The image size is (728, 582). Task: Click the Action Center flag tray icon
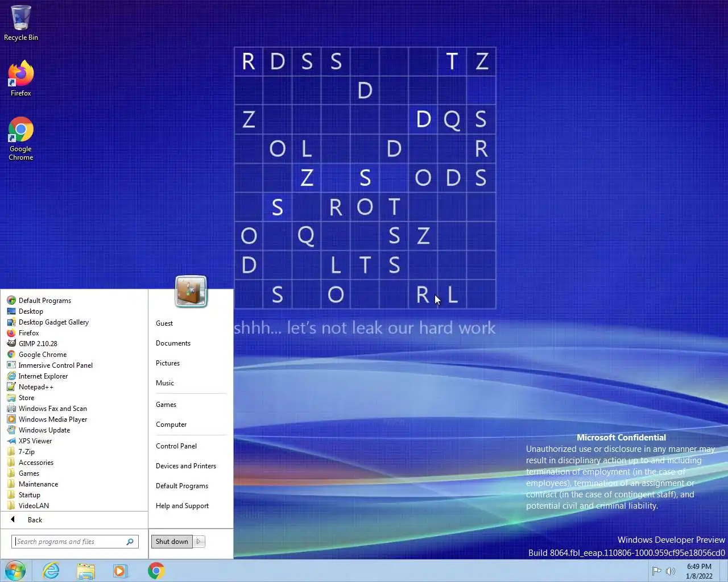point(656,571)
